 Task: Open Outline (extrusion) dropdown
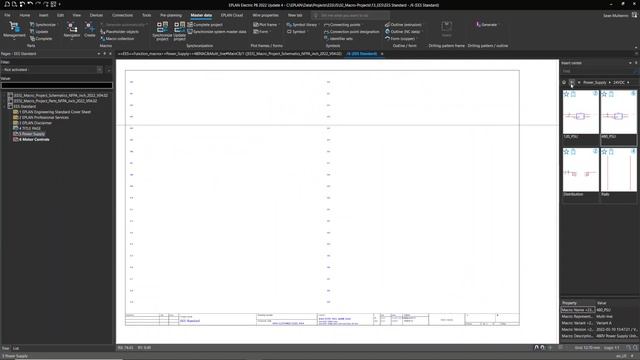tap(404, 24)
